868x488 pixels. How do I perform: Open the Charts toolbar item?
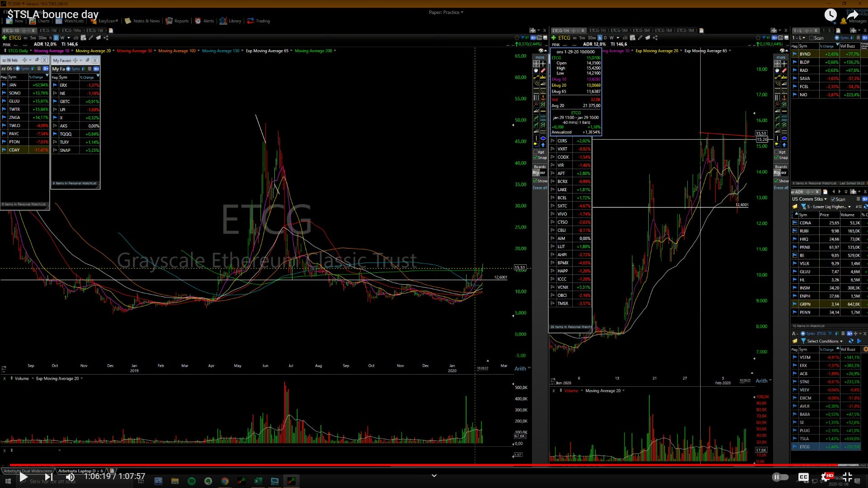[40, 21]
